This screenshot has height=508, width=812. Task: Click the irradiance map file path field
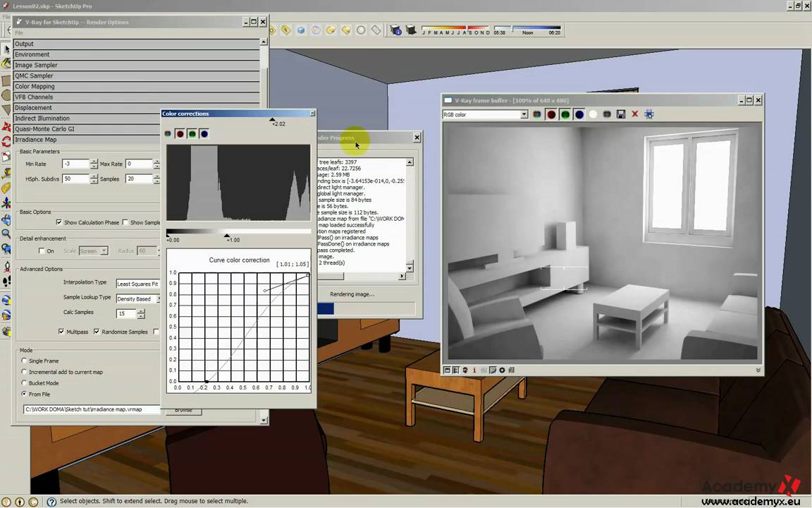pos(91,409)
